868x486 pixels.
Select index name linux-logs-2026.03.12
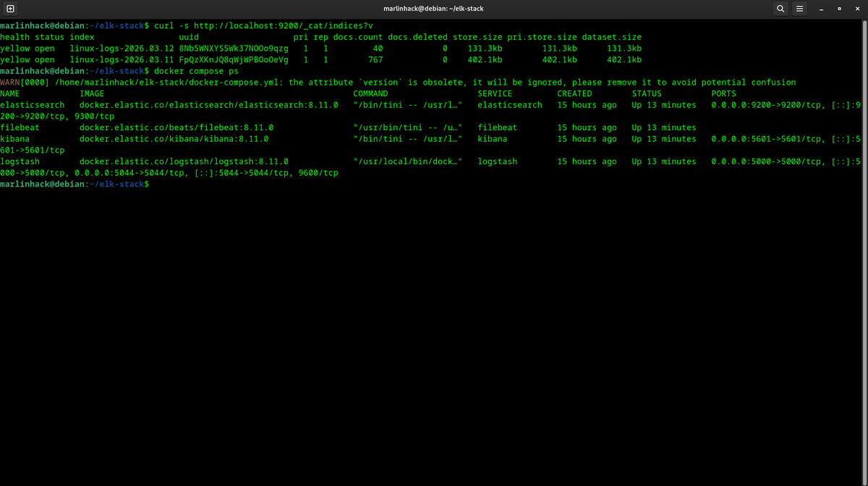pyautogui.click(x=122, y=48)
